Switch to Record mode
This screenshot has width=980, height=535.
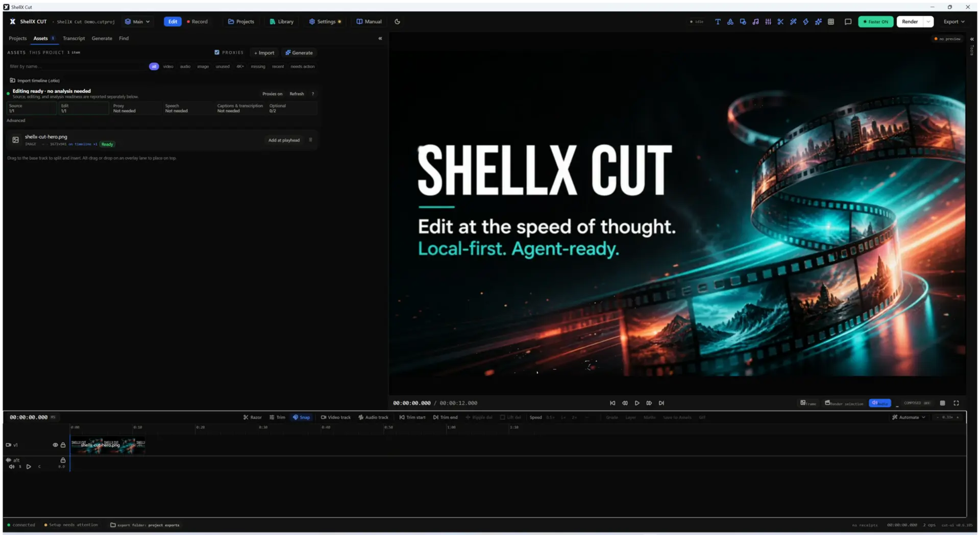coord(197,21)
